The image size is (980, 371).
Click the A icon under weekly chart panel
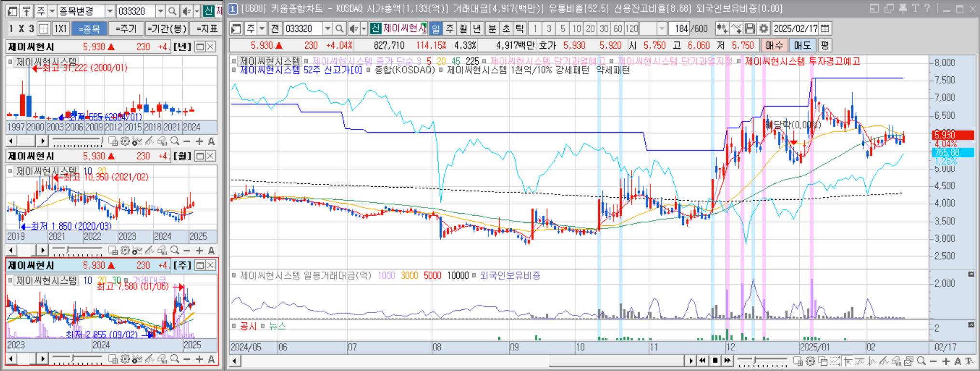211,359
